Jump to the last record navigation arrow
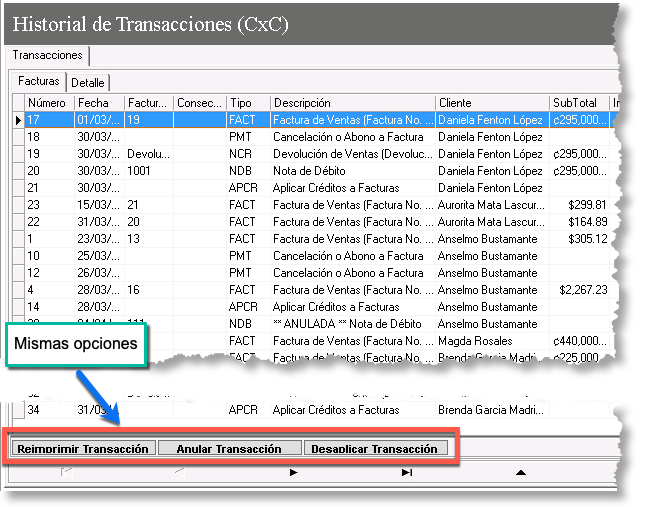 407,472
